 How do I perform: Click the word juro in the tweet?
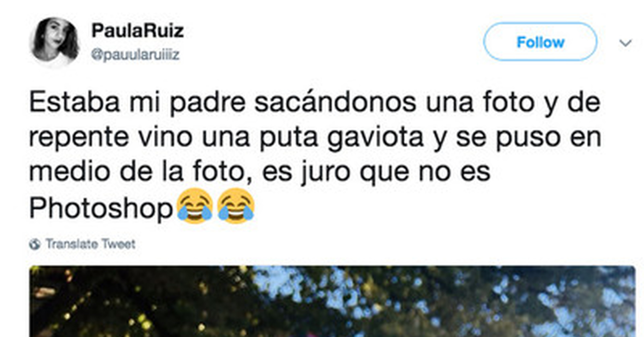click(x=325, y=173)
